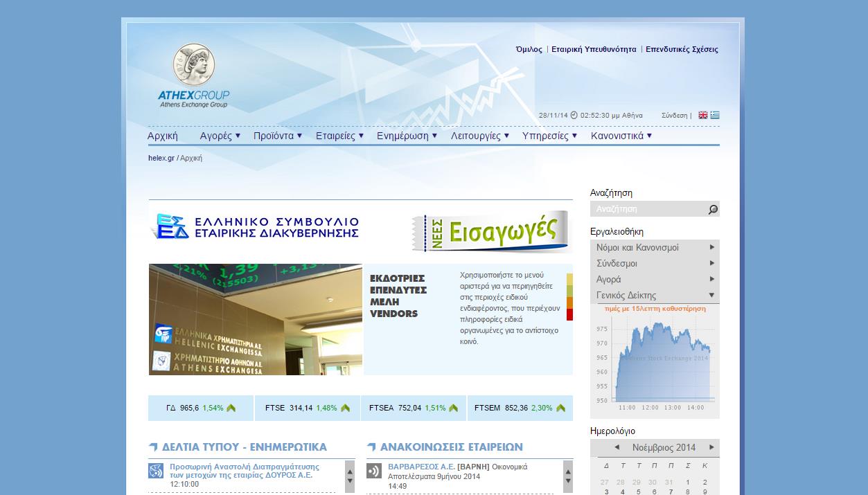Click the Νοέμβριος 2014 calendar title
868x495 pixels.
664,447
